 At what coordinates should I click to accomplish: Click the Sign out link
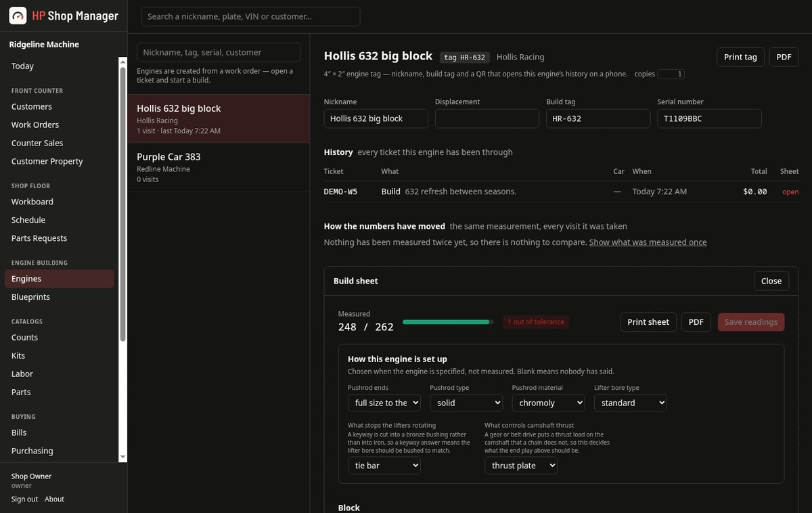(24, 499)
